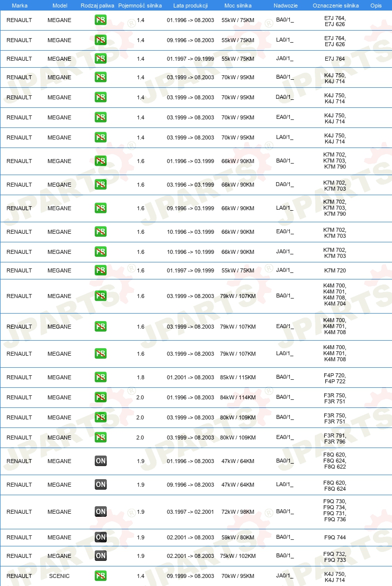Image resolution: width=392 pixels, height=586 pixels.
Task: Click the ON icon in the 72kW / 98KM row
Action: click(x=100, y=512)
